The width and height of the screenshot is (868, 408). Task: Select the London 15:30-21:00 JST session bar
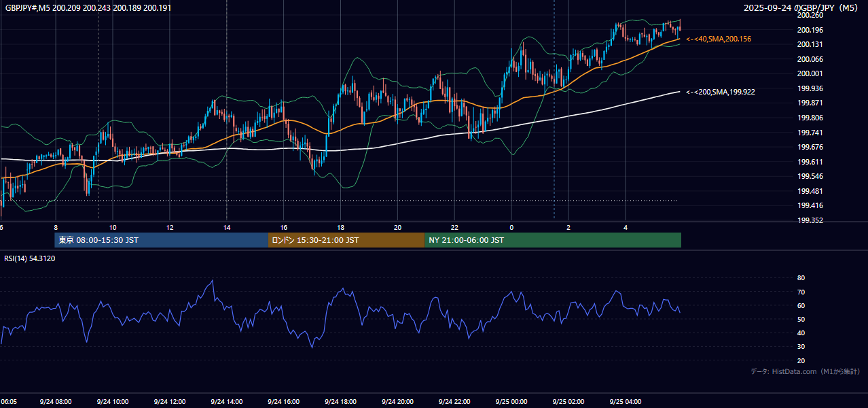346,240
